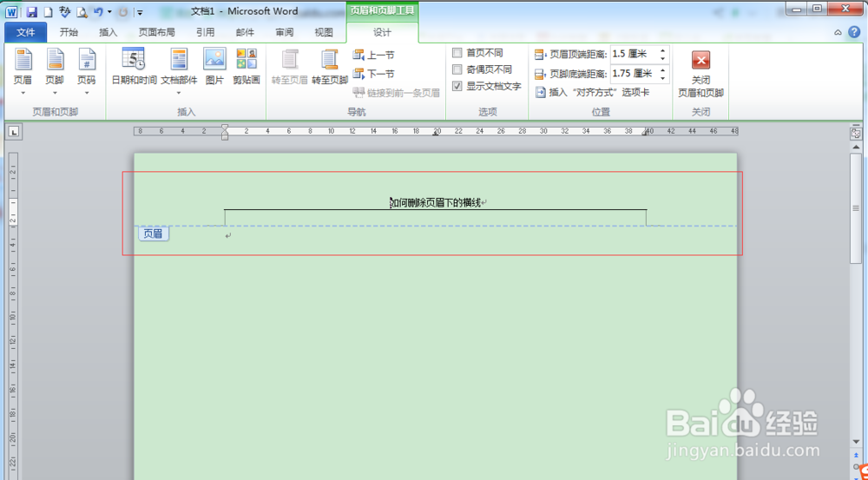Screen dimensions: 868x480
Task: Uncheck 显示文档文字 checkbox
Action: 457,87
